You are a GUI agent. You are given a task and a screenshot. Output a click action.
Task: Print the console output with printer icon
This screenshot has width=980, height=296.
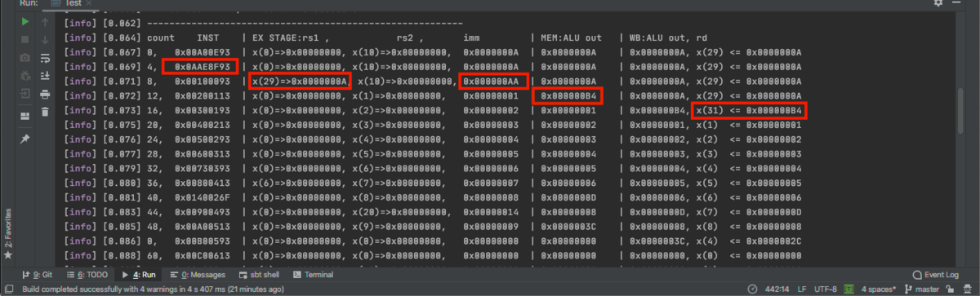pos(45,94)
